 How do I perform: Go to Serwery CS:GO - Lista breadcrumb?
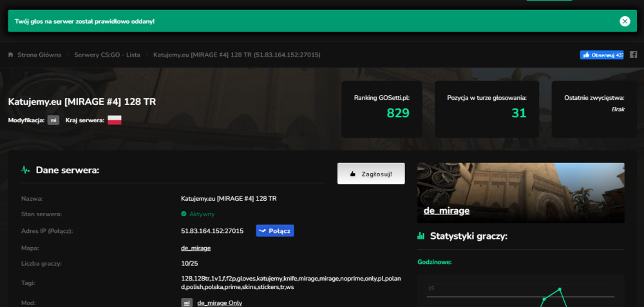(x=107, y=55)
